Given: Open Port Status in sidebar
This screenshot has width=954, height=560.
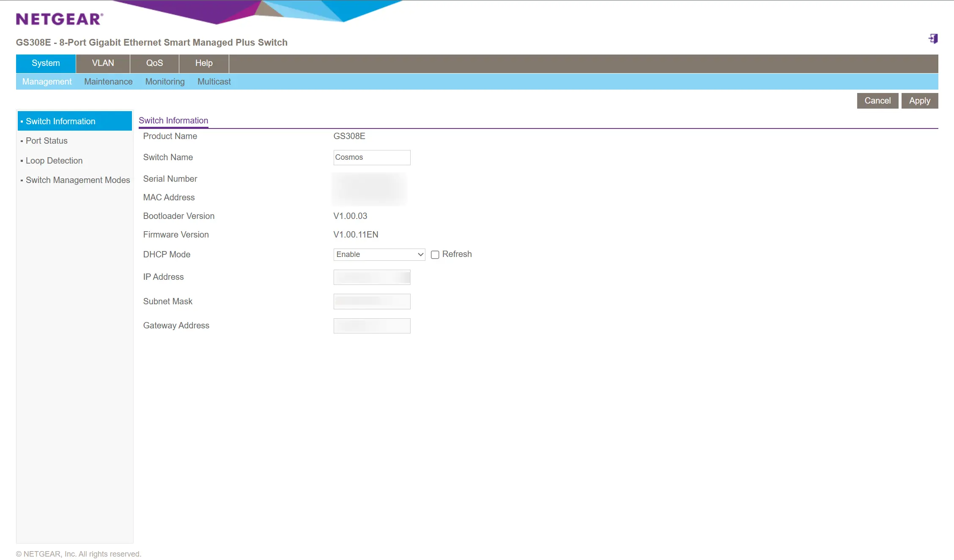Looking at the screenshot, I should (47, 141).
